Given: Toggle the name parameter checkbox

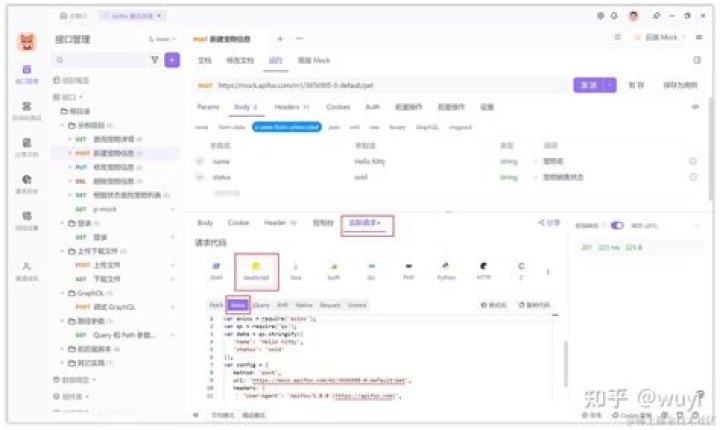Looking at the screenshot, I should (200, 161).
